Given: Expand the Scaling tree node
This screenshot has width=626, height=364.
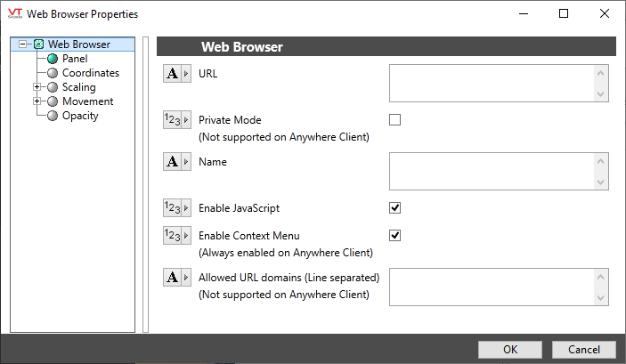Looking at the screenshot, I should pos(37,87).
